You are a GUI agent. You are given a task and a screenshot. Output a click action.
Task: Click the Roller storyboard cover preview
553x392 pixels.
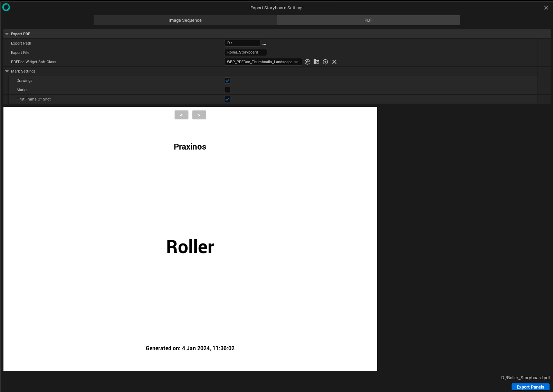(x=190, y=247)
